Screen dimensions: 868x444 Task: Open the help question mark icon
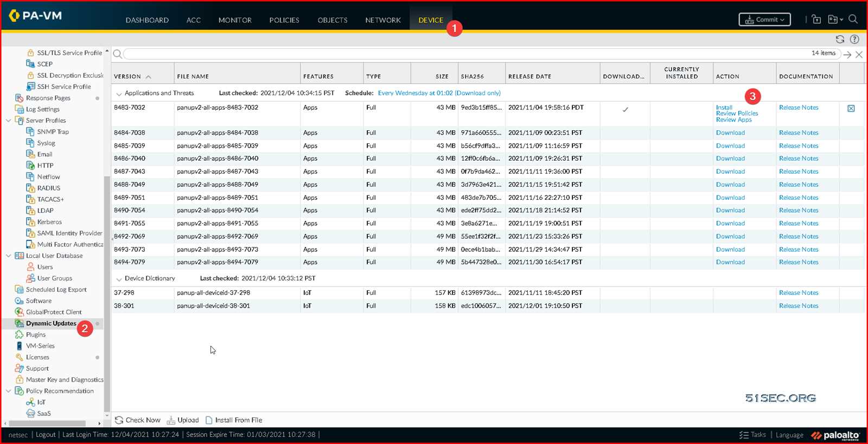[x=854, y=39]
